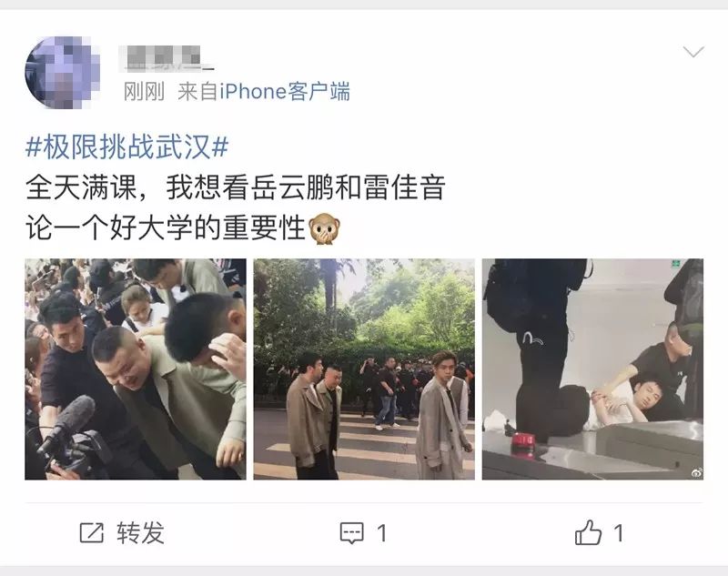This screenshot has height=576, width=728.
Task: Click the comment count number
Action: [381, 533]
